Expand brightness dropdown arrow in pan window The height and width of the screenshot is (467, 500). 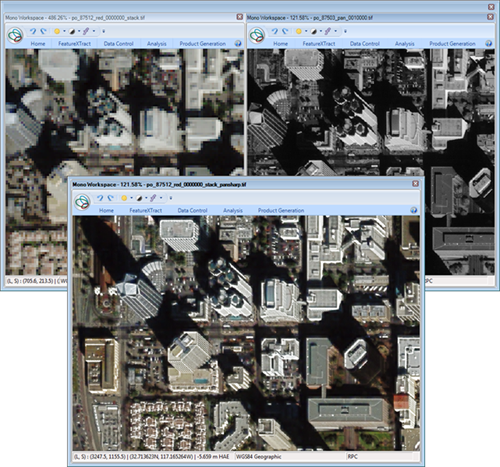pyautogui.click(x=306, y=31)
